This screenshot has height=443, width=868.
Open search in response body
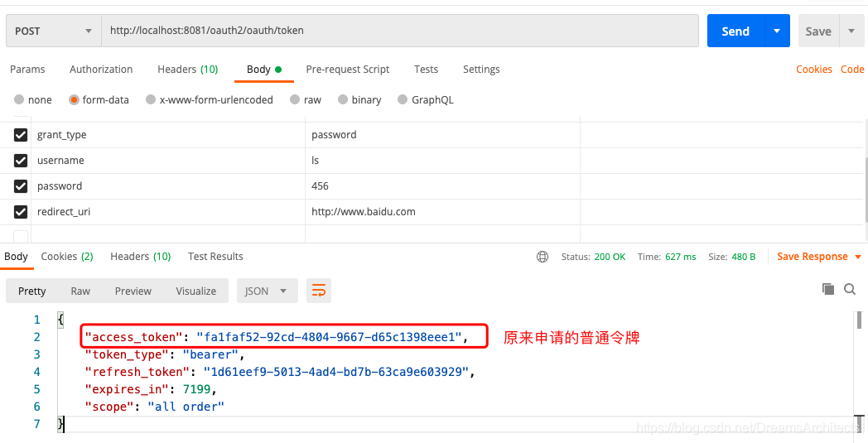click(850, 288)
